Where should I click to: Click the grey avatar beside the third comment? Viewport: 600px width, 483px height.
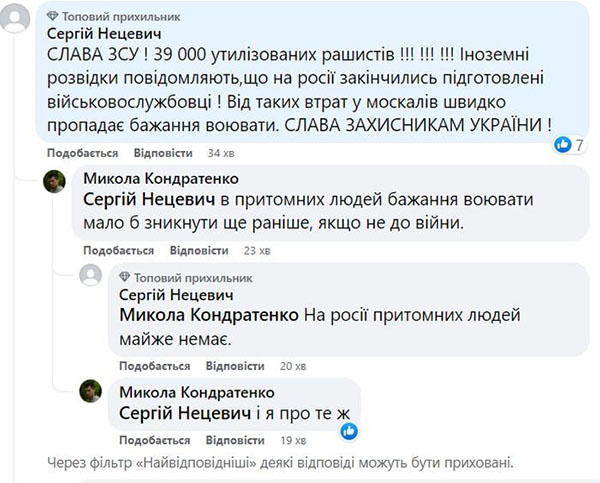pos(91,275)
